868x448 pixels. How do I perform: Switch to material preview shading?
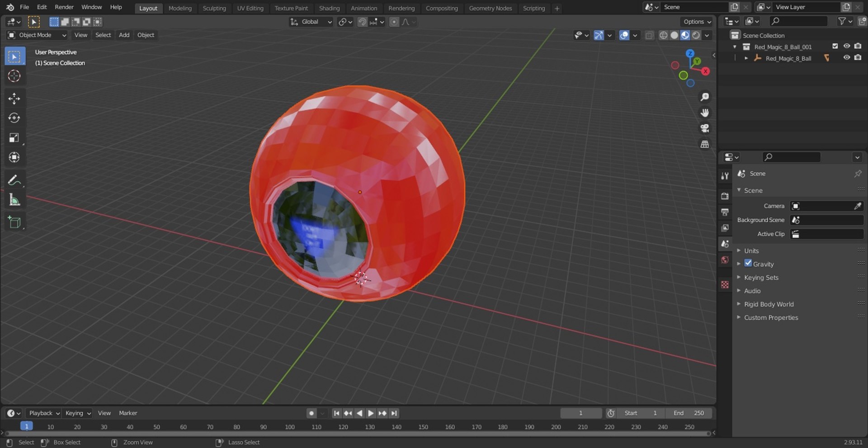[x=685, y=35]
